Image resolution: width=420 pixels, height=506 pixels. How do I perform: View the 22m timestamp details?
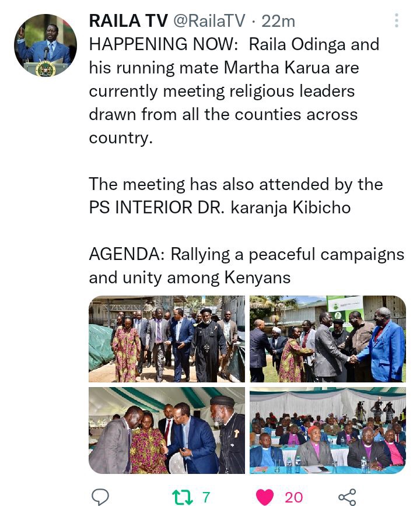278,22
